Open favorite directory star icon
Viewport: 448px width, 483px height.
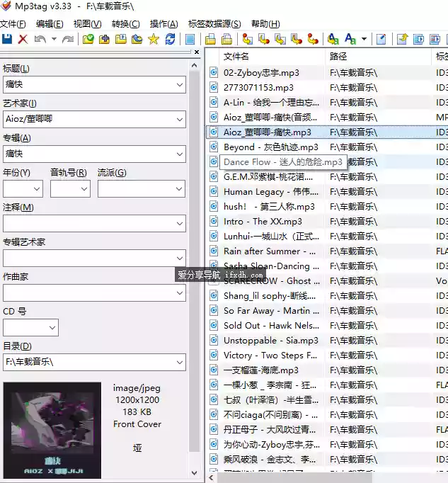pyautogui.click(x=154, y=39)
